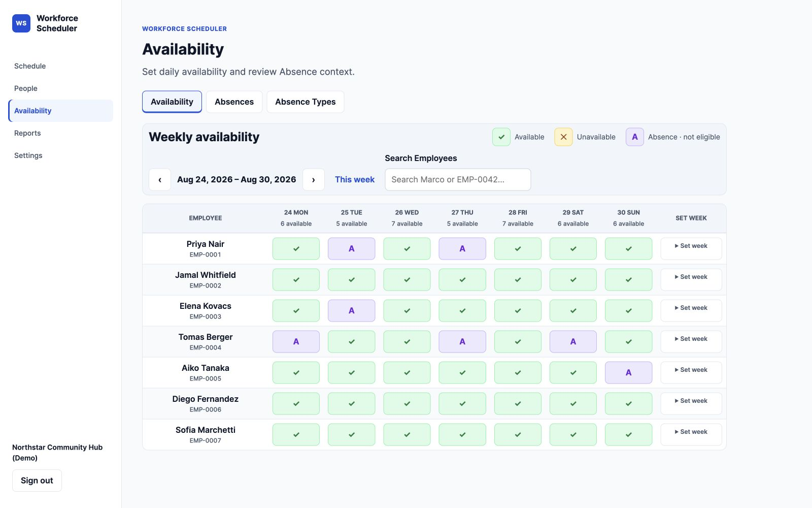Screen dimensions: 812x508
Task: Switch to the Availability tab
Action: pyautogui.click(x=172, y=102)
